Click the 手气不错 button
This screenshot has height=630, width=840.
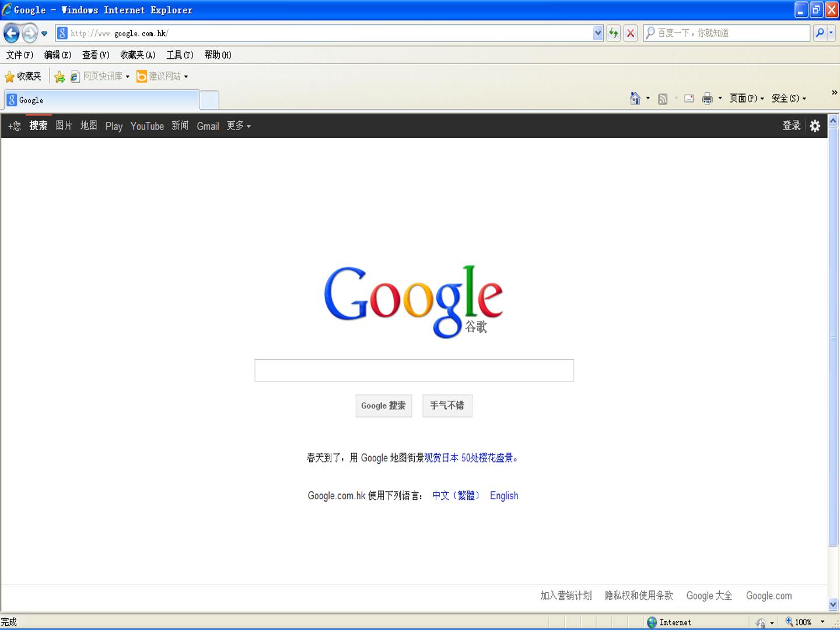[x=447, y=405]
